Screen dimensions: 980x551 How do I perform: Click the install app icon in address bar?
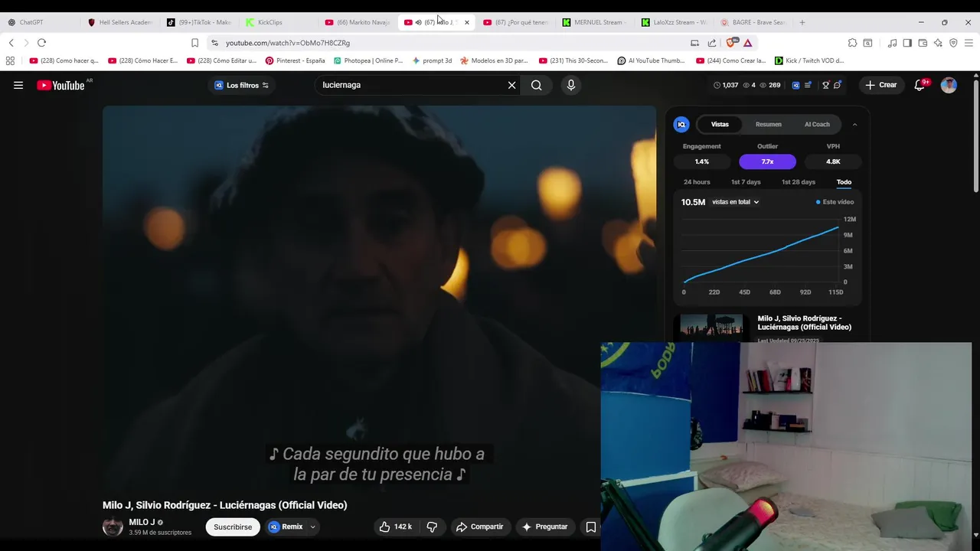[x=694, y=43]
